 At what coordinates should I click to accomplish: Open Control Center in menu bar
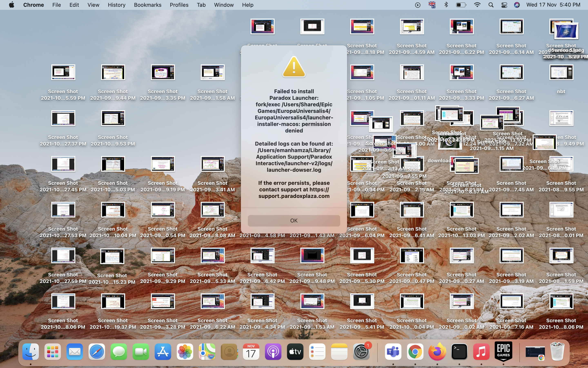(504, 5)
